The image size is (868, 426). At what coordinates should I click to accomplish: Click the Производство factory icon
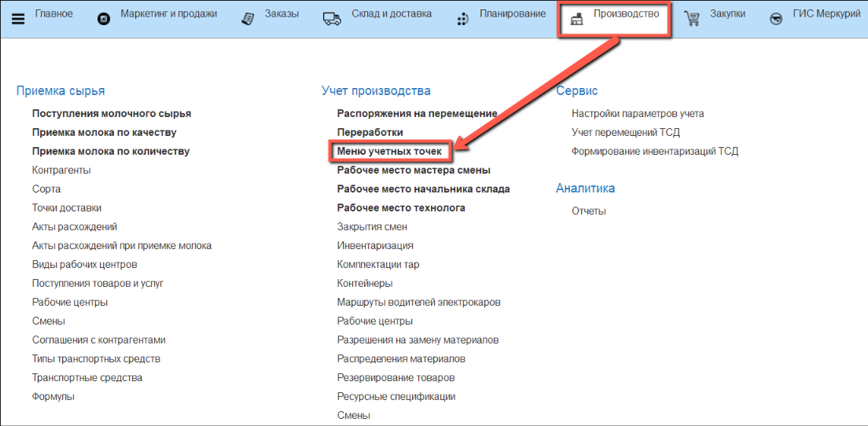point(577,20)
